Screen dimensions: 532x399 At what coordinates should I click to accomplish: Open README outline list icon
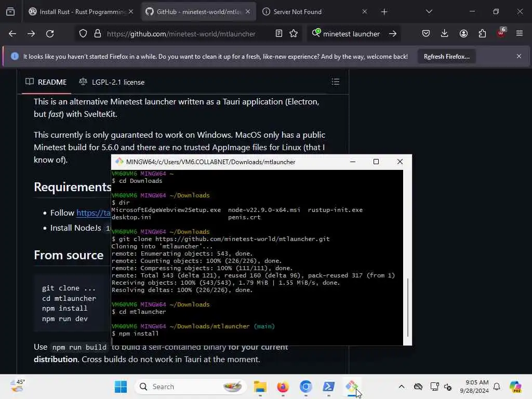(336, 82)
